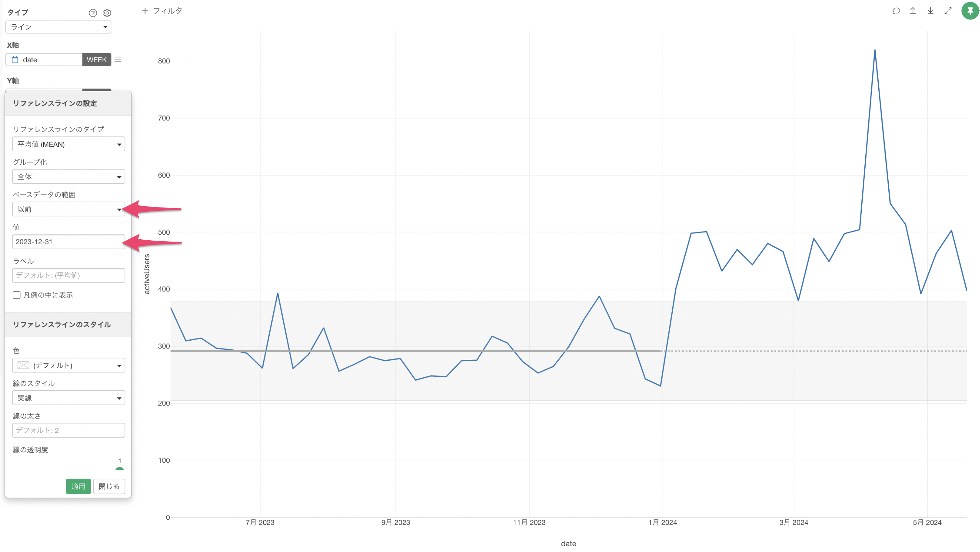The width and height of the screenshot is (980, 552).
Task: Click the export upload arrow icon
Action: [913, 11]
